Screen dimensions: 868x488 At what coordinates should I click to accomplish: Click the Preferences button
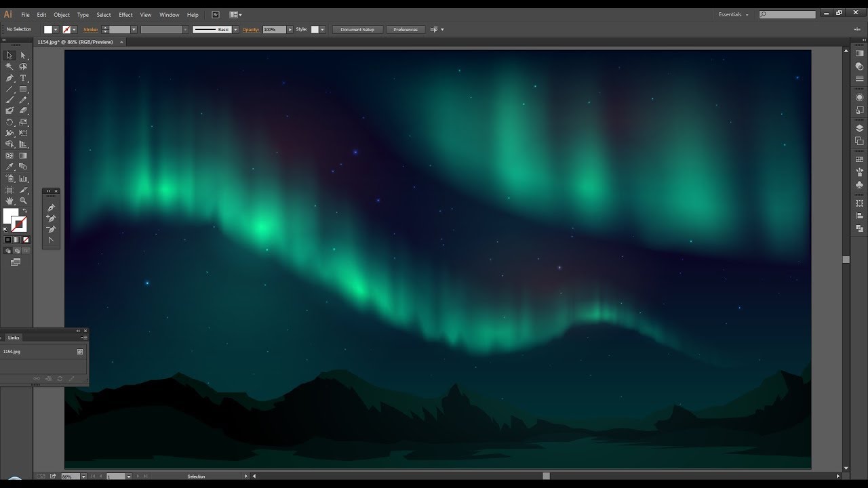[406, 29]
